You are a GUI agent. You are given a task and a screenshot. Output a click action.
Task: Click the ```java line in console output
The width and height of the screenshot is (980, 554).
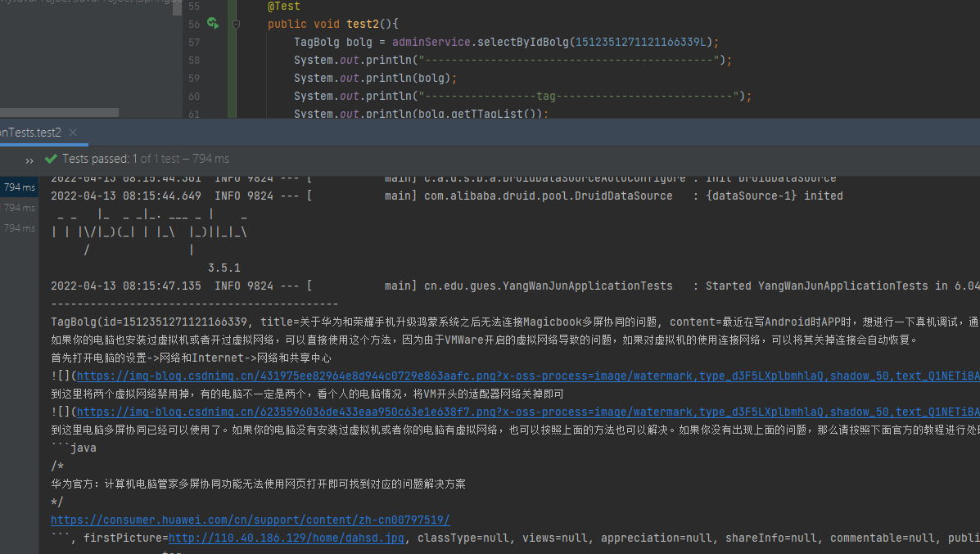click(74, 448)
